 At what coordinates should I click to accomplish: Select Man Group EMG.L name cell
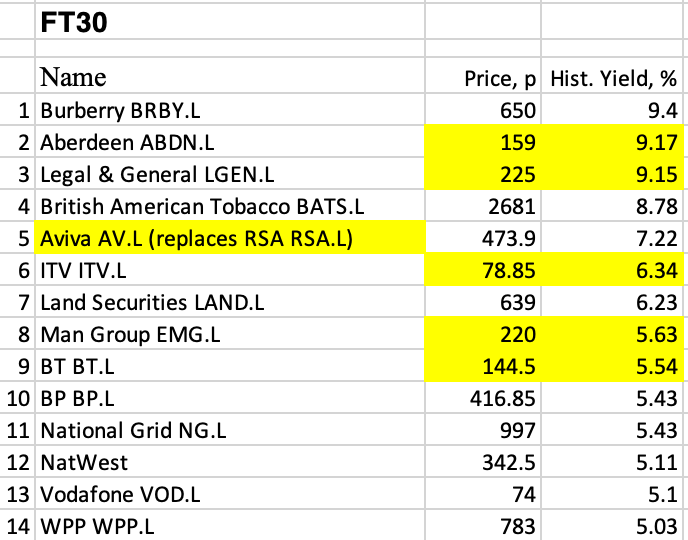pyautogui.click(x=230, y=334)
